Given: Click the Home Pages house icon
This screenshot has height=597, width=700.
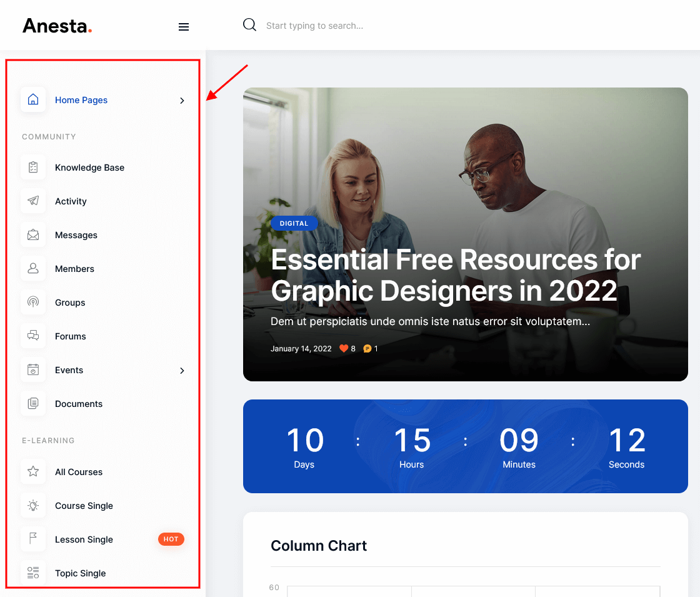Looking at the screenshot, I should pos(33,99).
